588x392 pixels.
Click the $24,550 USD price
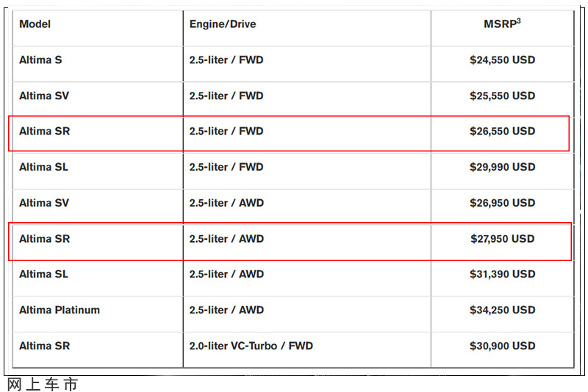pyautogui.click(x=503, y=60)
